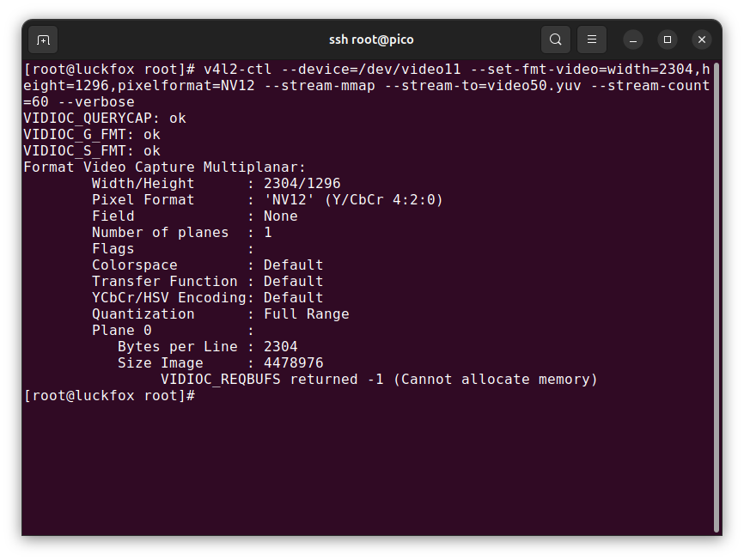This screenshot has height=560, width=744.
Task: Click the VIDIOC_G_FMT: ok line
Action: click(x=92, y=135)
